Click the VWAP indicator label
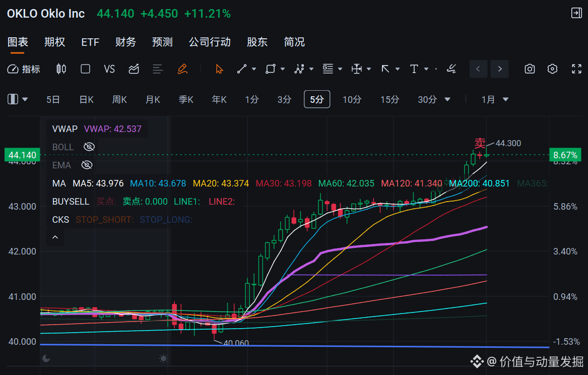588x375 pixels. click(65, 129)
